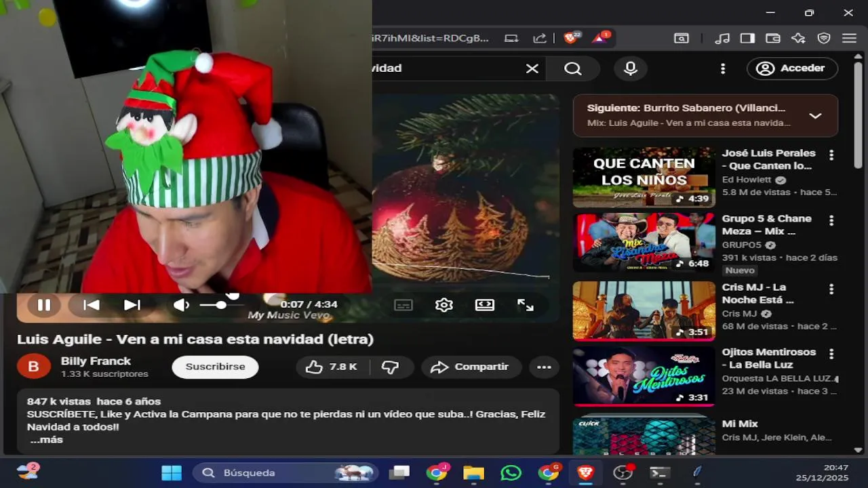Expand description with ...más
868x488 pixels.
click(47, 440)
